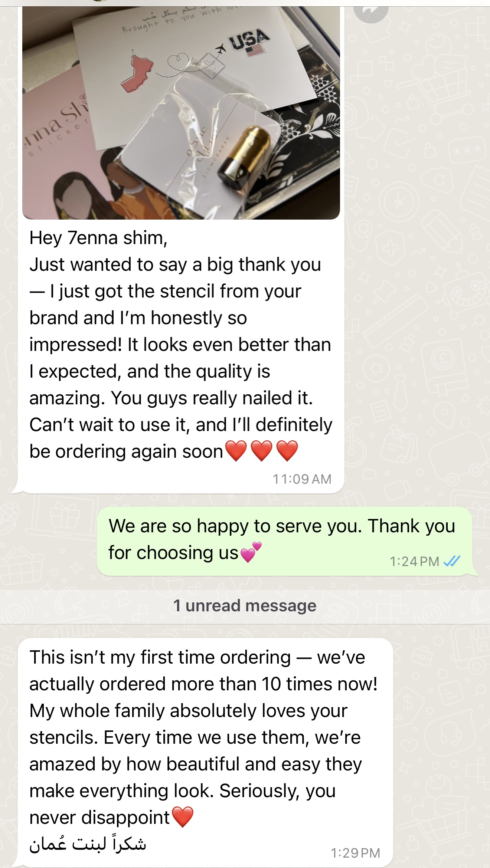Tap the Arabic thank-you text line
This screenshot has width=490, height=868.
[x=88, y=844]
